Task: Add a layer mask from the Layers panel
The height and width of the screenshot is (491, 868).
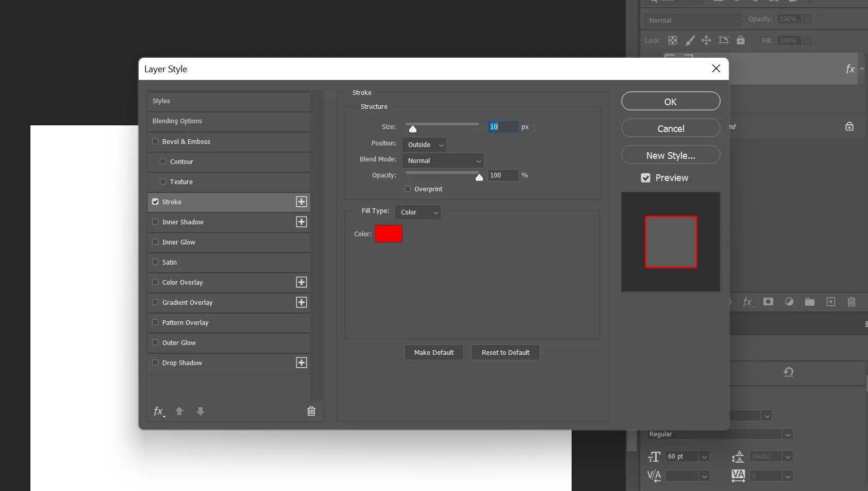Action: [768, 302]
